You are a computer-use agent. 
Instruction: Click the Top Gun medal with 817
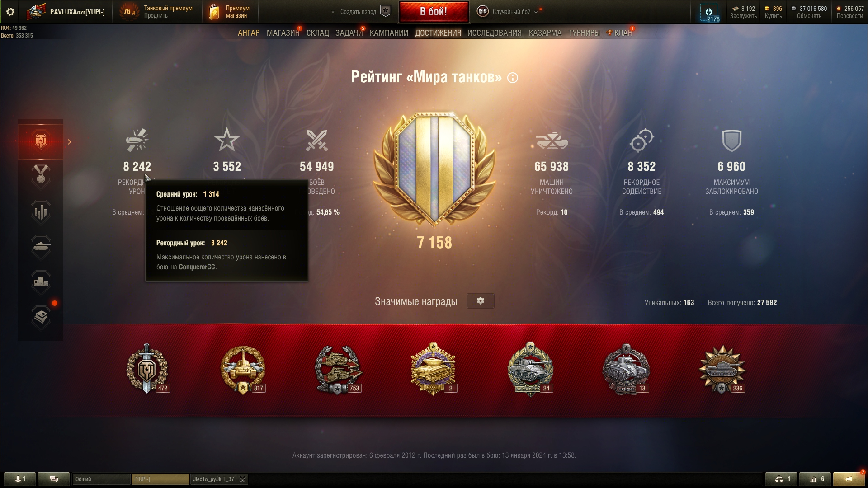(243, 370)
